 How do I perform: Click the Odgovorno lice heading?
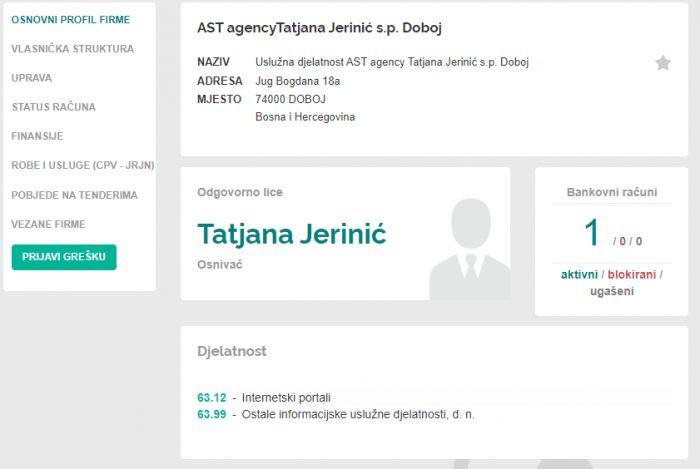(x=240, y=192)
